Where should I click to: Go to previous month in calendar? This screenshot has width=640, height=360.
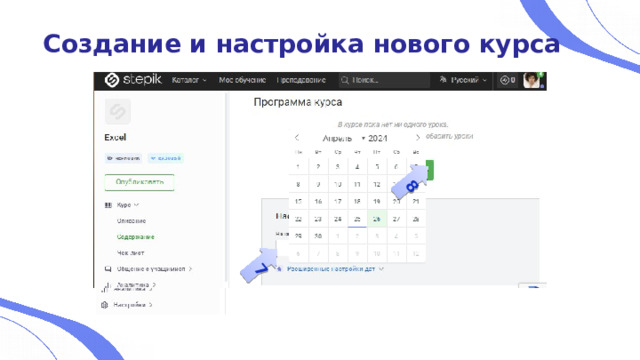(297, 138)
